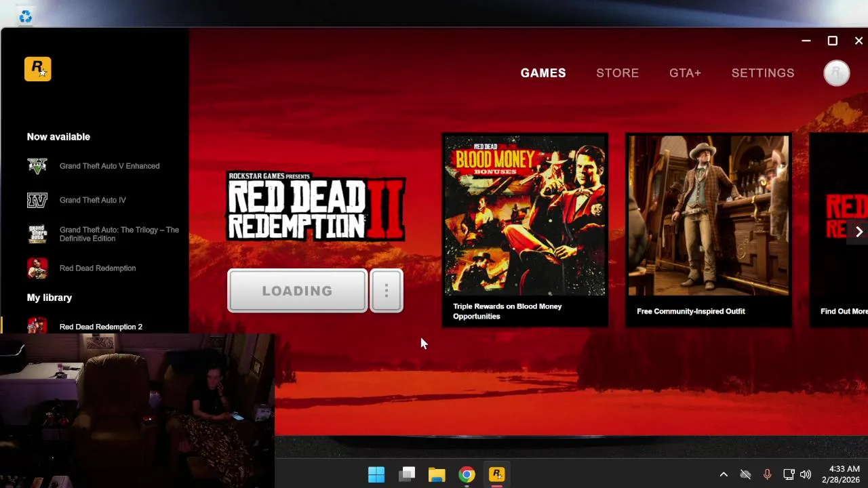This screenshot has width=868, height=488.
Task: Open the user profile avatar
Action: coord(836,73)
